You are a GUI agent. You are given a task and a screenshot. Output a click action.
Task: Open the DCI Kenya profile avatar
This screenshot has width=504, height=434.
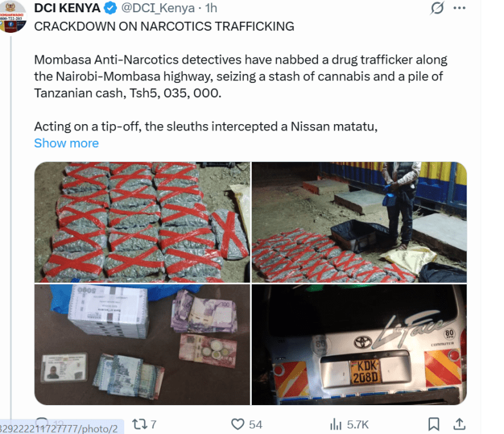[12, 16]
